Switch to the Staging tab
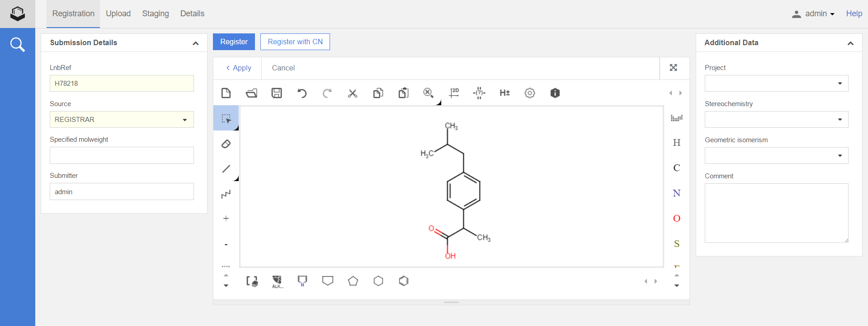The image size is (868, 326). coord(156,14)
